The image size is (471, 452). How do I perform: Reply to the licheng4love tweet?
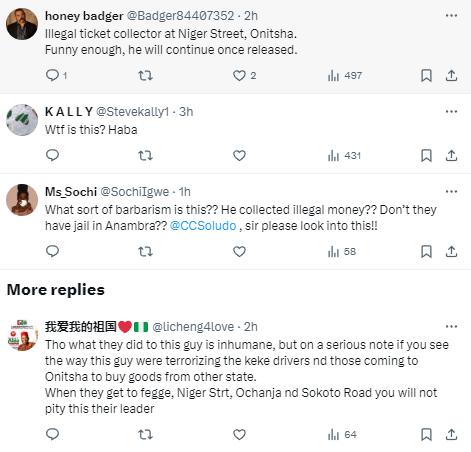tap(52, 435)
